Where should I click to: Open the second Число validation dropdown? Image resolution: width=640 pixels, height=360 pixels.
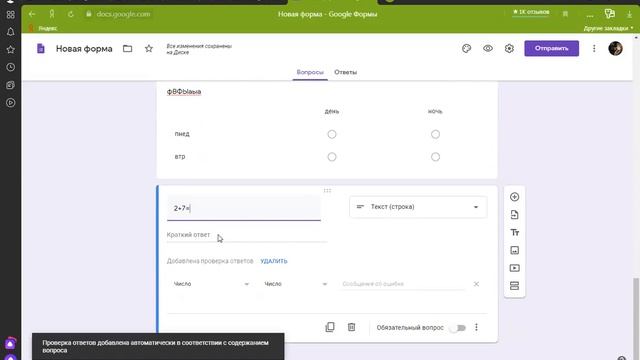coord(295,284)
